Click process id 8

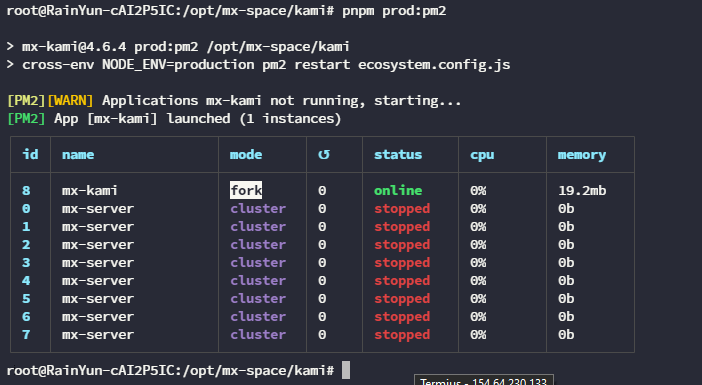(26, 191)
